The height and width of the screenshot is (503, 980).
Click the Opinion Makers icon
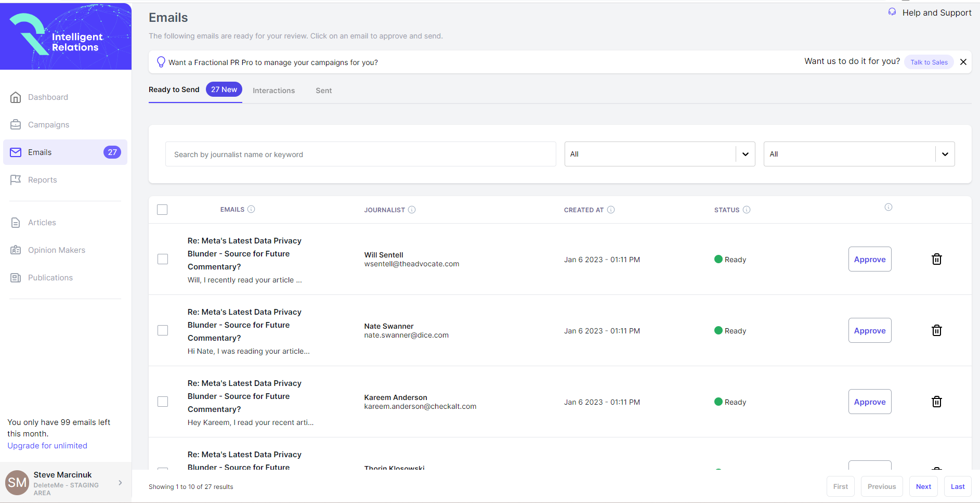(x=16, y=250)
